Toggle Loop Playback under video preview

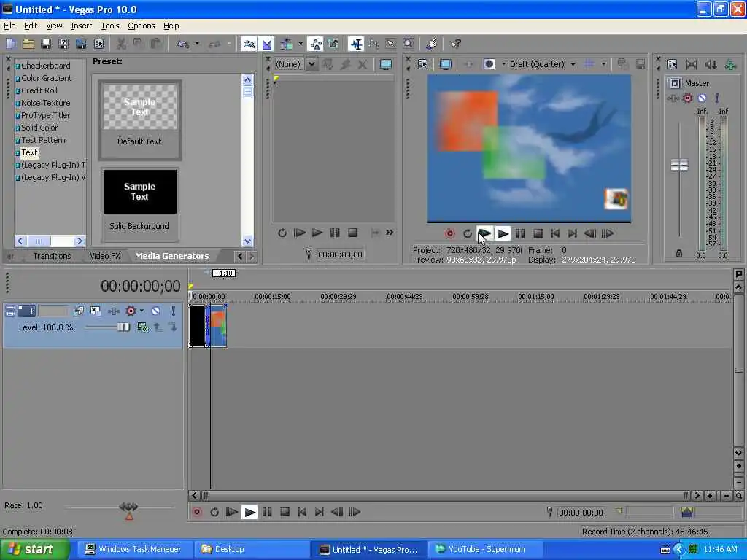coord(468,233)
